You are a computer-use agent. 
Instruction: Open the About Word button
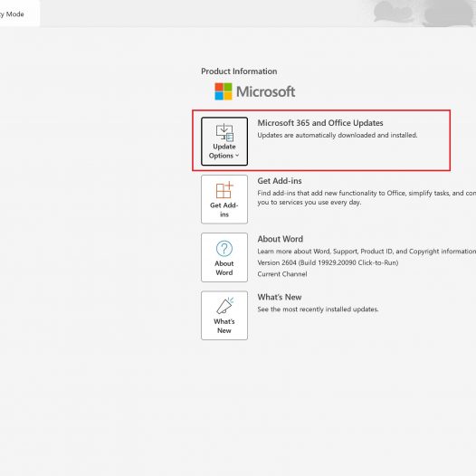point(224,257)
